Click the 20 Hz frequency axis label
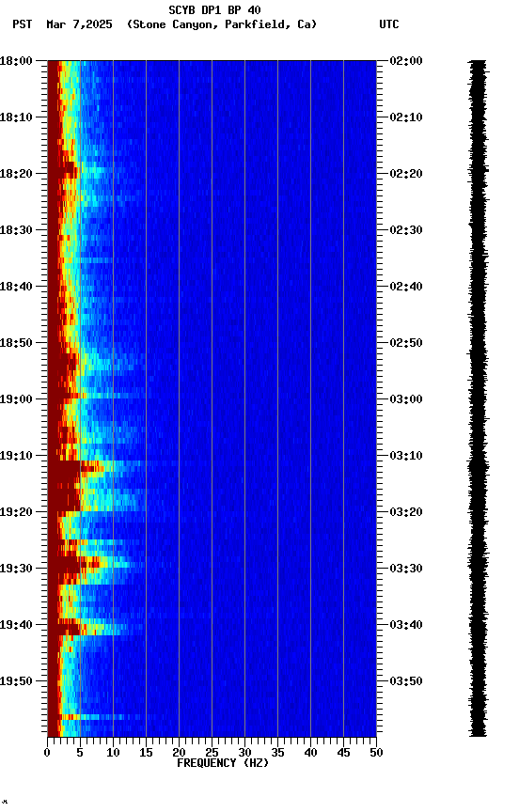The image size is (519, 812). tap(179, 754)
